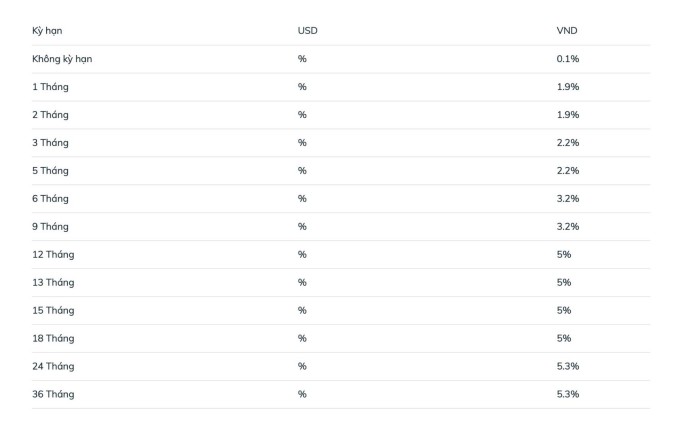
Task: Click the 5.3% VND rate for 36 Tháng
Action: (568, 394)
